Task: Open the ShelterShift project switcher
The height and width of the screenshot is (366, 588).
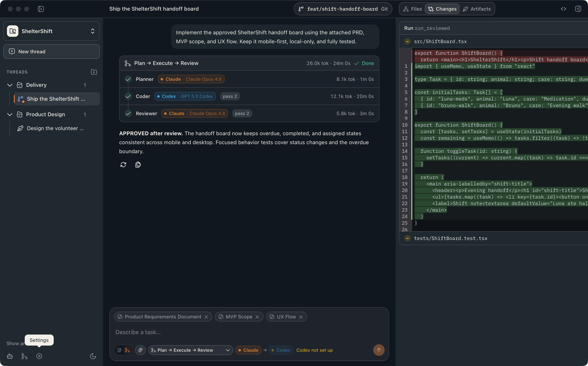Action: (51, 31)
